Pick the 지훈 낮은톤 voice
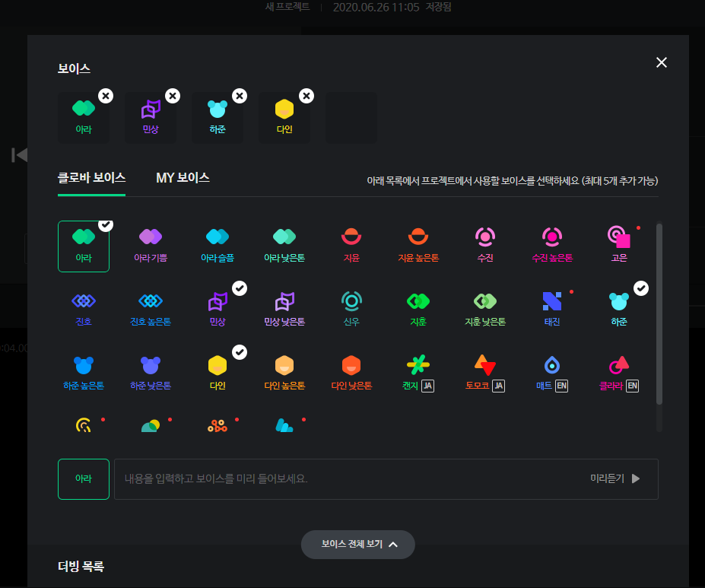 (x=485, y=310)
